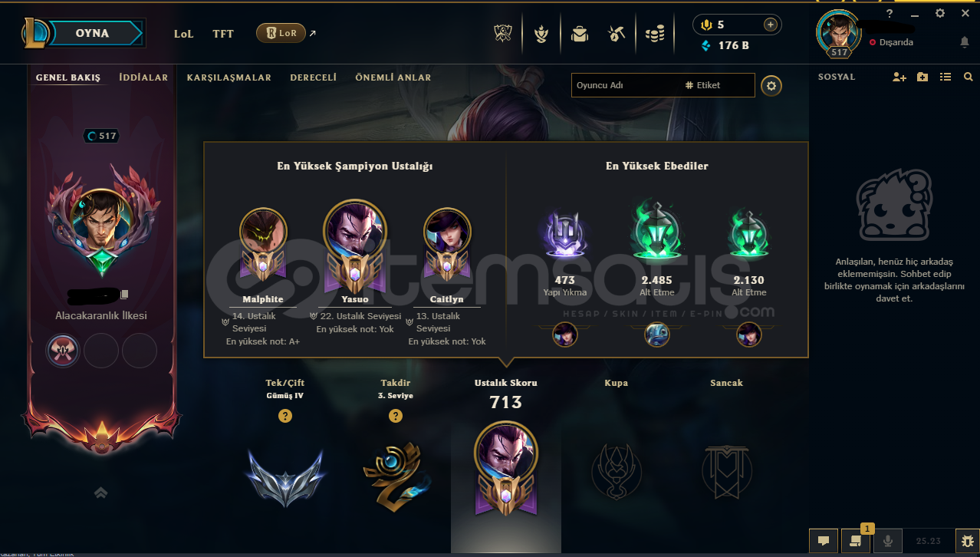
Task: Click the Oyuncu Adı search field
Action: pos(626,85)
